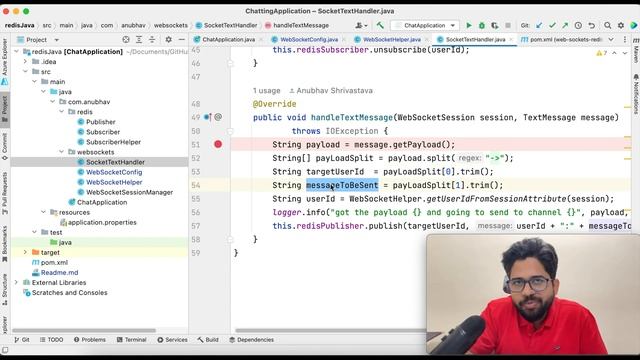Expand the .idea folder

pos(25,62)
